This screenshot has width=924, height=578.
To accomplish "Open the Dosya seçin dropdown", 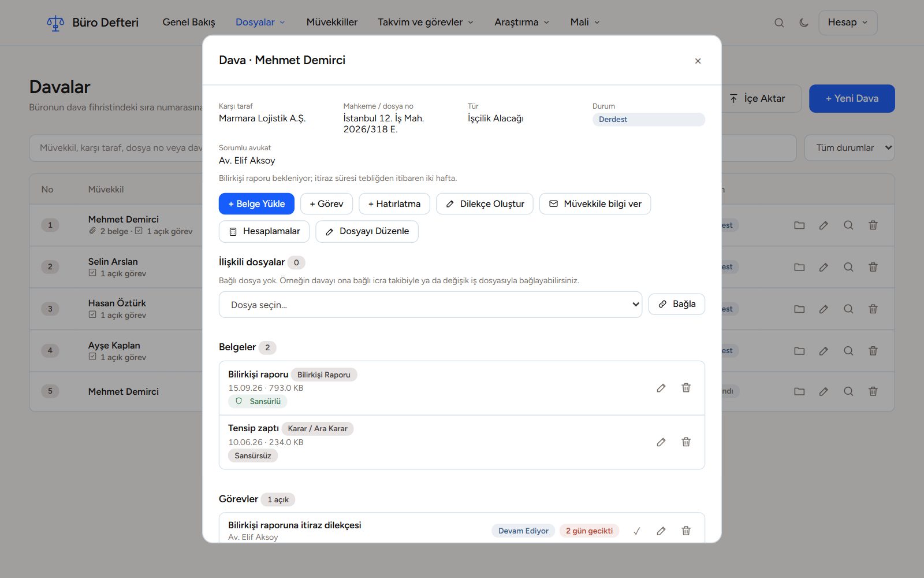I will click(x=430, y=305).
